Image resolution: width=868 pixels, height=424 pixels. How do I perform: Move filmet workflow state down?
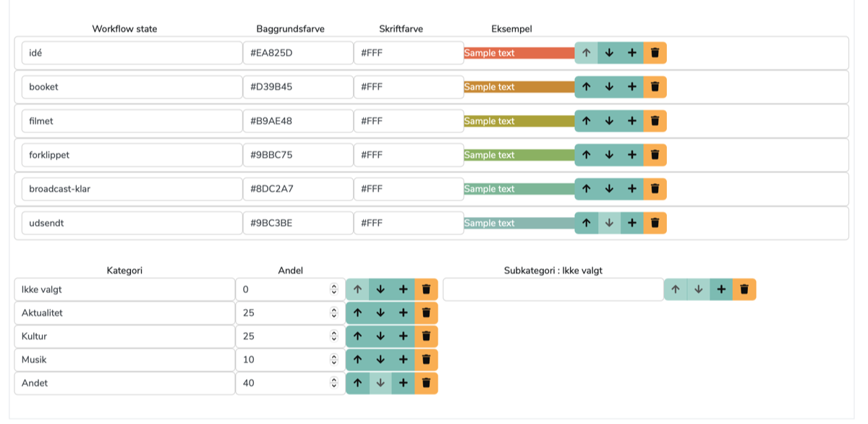click(609, 121)
